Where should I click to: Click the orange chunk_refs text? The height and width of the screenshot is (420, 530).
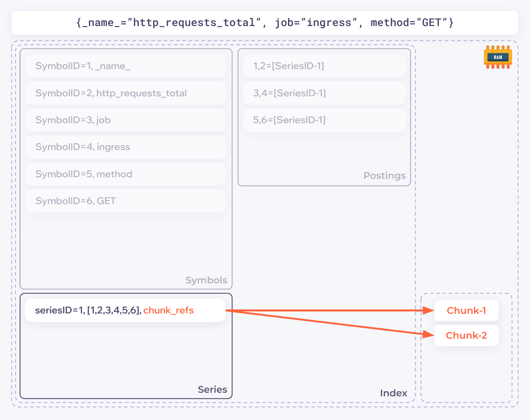tap(169, 310)
